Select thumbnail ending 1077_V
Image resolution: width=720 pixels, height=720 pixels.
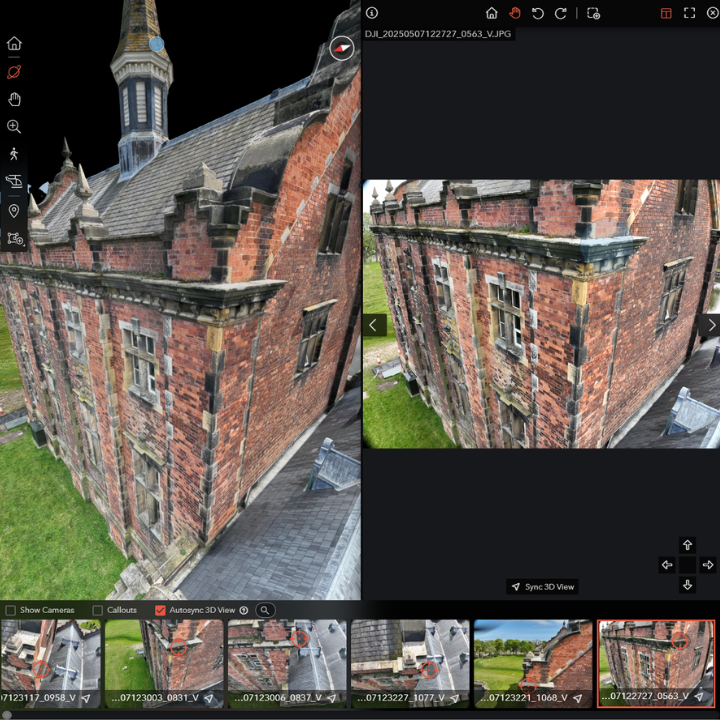click(x=410, y=663)
